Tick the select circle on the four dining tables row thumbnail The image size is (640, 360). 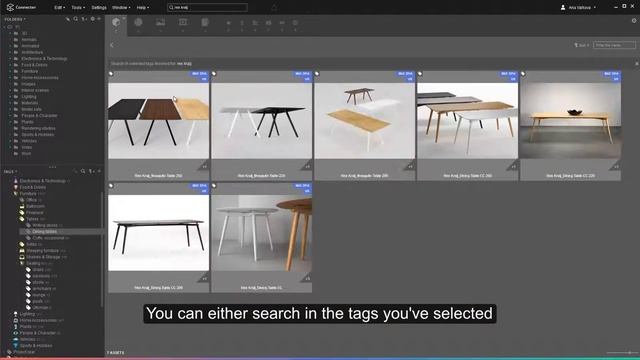pyautogui.click(x=420, y=74)
